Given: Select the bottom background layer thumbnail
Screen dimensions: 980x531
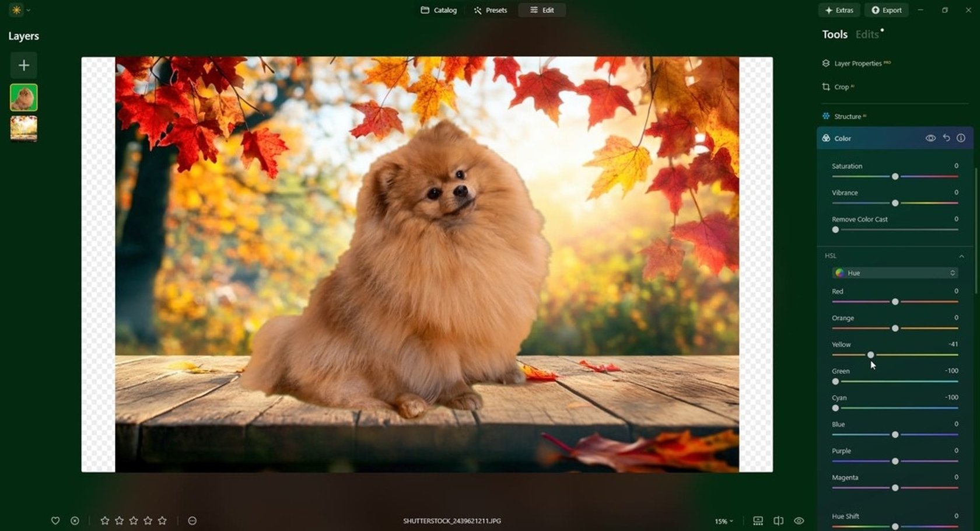Looking at the screenshot, I should tap(23, 129).
